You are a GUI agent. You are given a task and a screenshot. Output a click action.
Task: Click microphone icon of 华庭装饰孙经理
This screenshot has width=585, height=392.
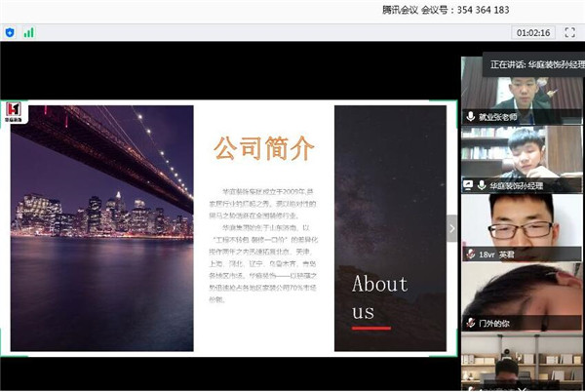pos(481,184)
